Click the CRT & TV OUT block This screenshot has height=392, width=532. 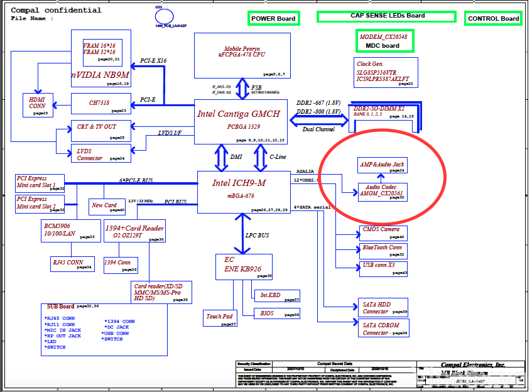click(99, 131)
